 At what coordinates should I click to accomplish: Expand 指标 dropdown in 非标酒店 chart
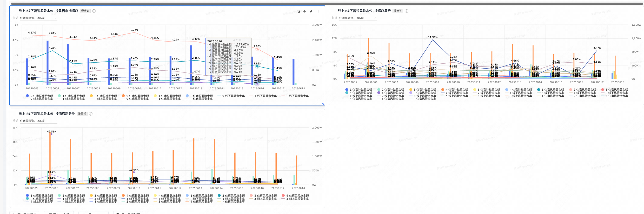(x=38, y=18)
